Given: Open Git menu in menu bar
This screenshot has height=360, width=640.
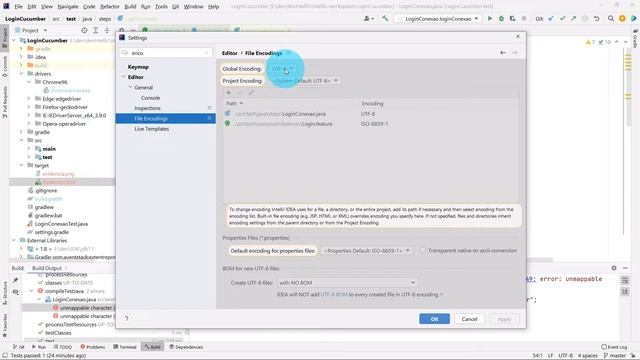Looking at the screenshot, I should 176,7.
